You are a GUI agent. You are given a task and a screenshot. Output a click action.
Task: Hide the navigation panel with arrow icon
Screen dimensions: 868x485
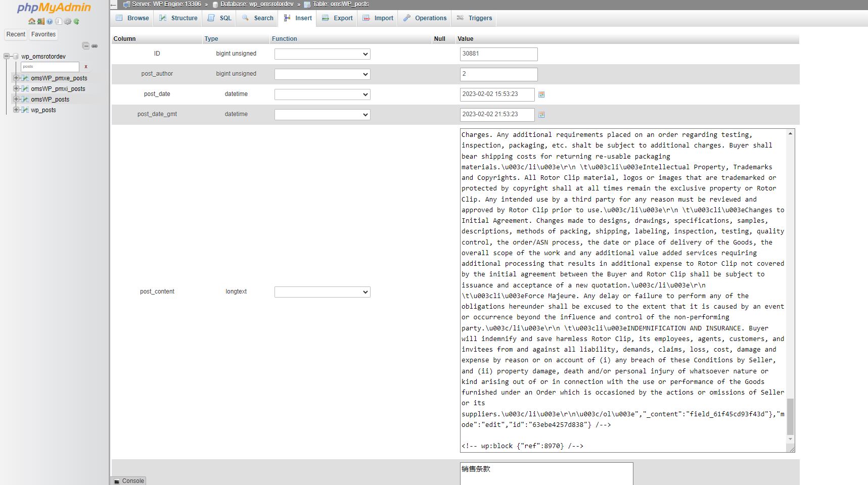[114, 5]
